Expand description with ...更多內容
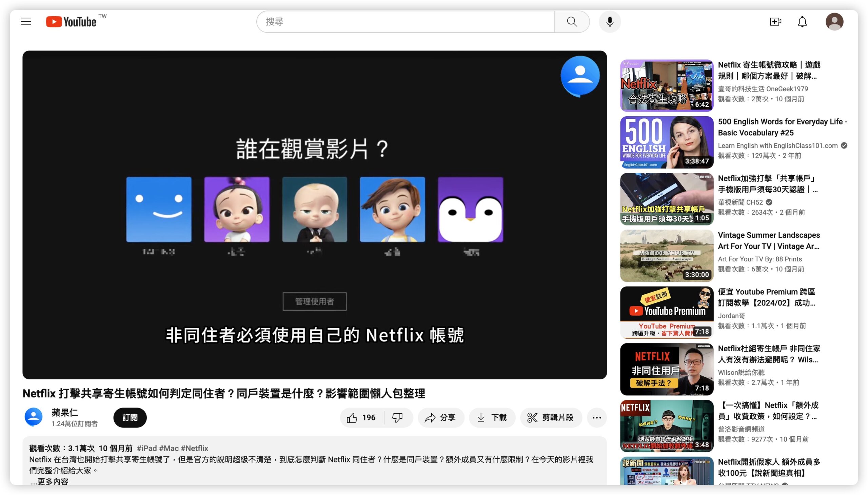The width and height of the screenshot is (868, 495). tap(50, 481)
